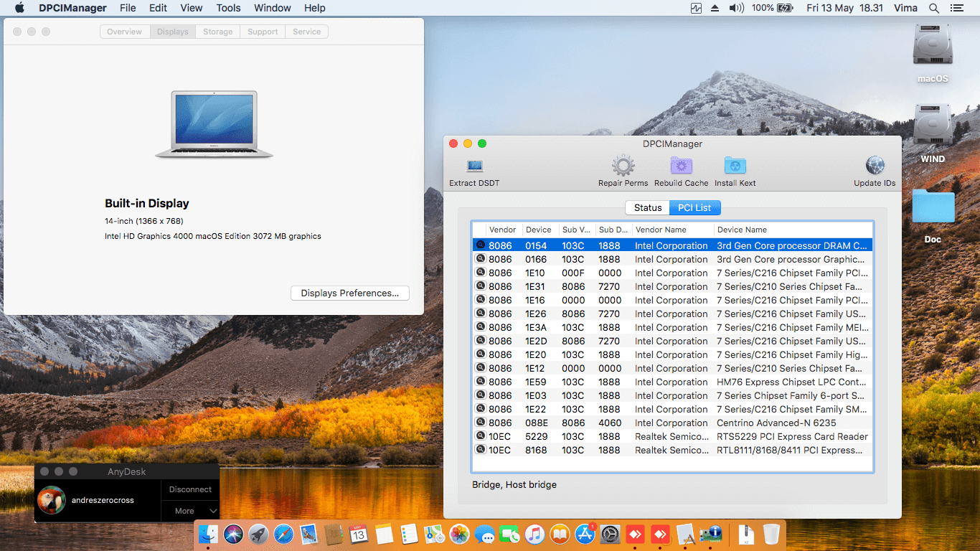Click Disconnect in the AnyDesk window

pos(190,489)
